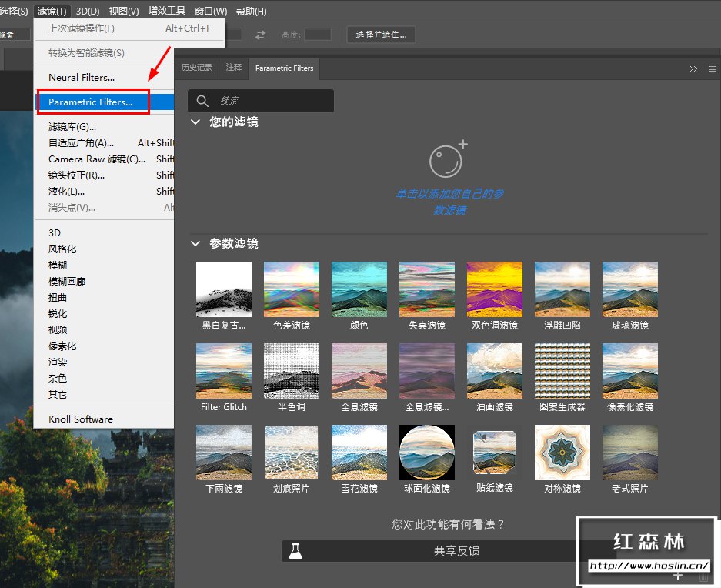Click the 高度 input field in options bar
Viewport: 721px width, 588px height.
pyautogui.click(x=318, y=35)
